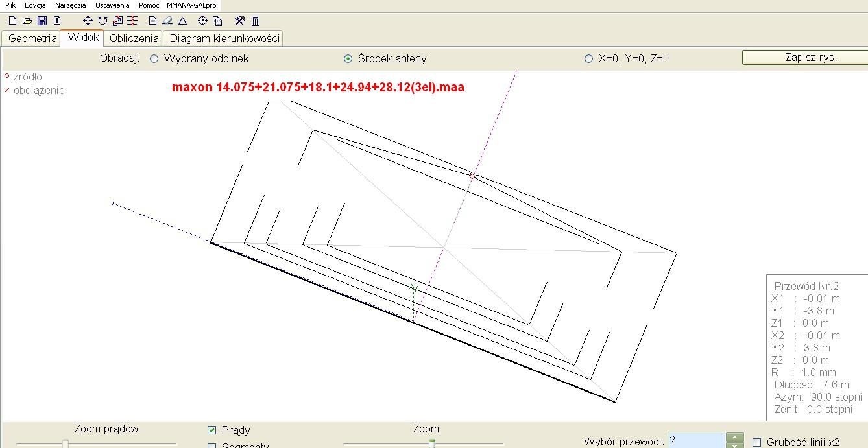Image resolution: width=868 pixels, height=448 pixels.
Task: Click the Zenit: 0.0 stopni value
Action: tap(813, 409)
